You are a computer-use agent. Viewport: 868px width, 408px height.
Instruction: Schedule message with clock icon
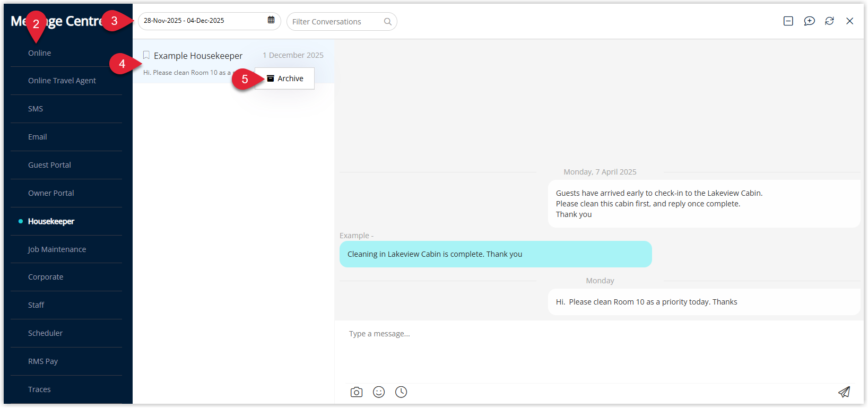[x=401, y=392]
